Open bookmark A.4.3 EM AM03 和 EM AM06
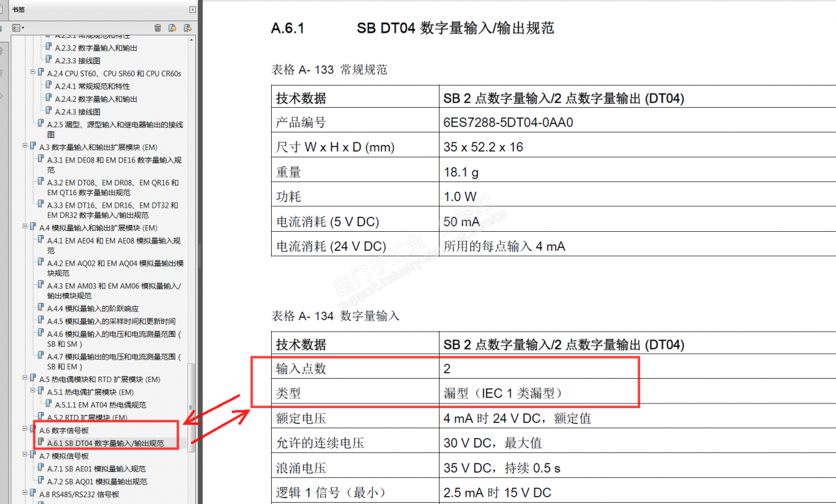836x504 pixels. tap(114, 291)
